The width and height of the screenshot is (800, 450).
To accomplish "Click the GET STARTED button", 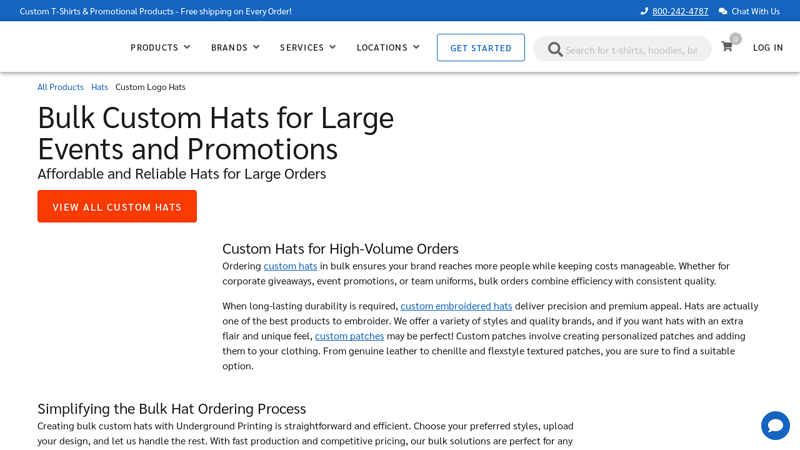I will point(481,47).
